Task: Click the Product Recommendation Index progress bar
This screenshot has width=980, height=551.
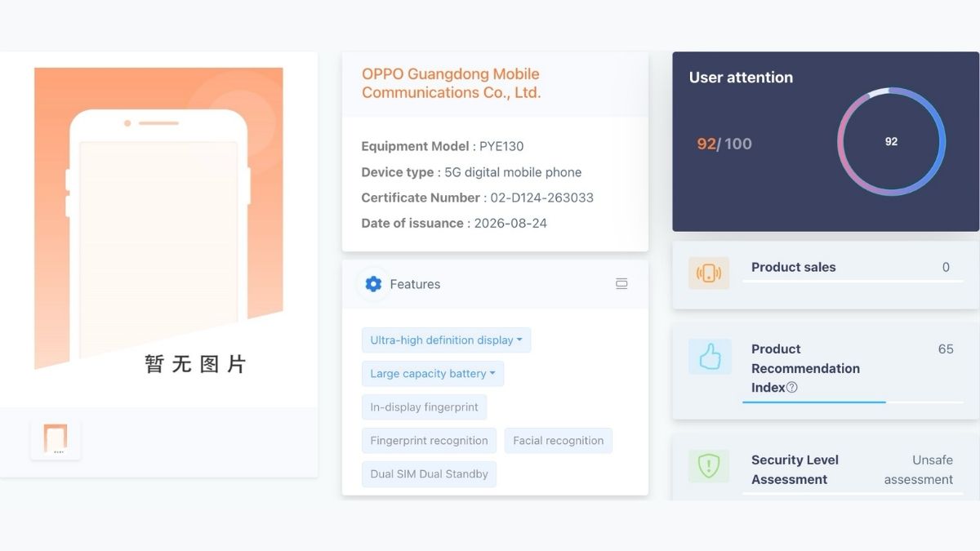Action: tap(853, 402)
